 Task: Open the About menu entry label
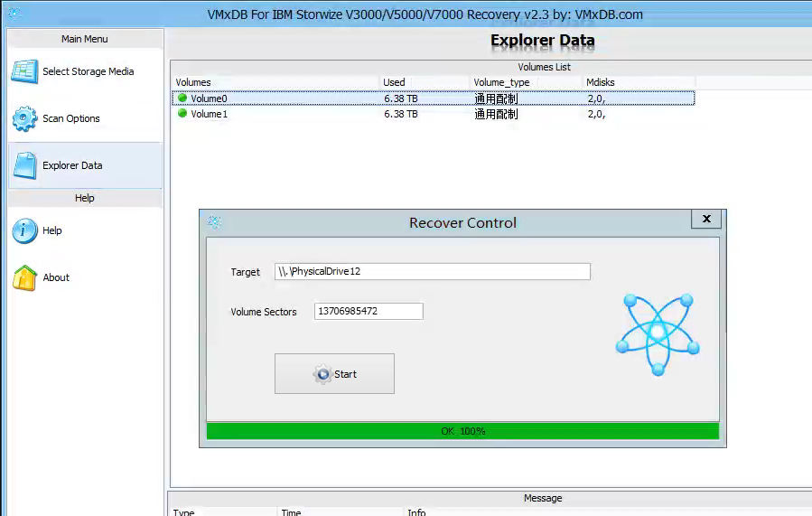(56, 277)
